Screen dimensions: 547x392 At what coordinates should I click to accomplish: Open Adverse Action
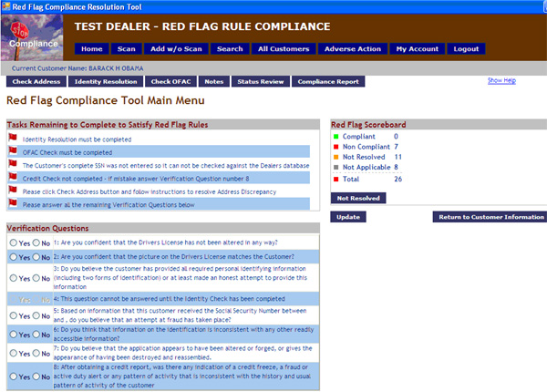(353, 49)
